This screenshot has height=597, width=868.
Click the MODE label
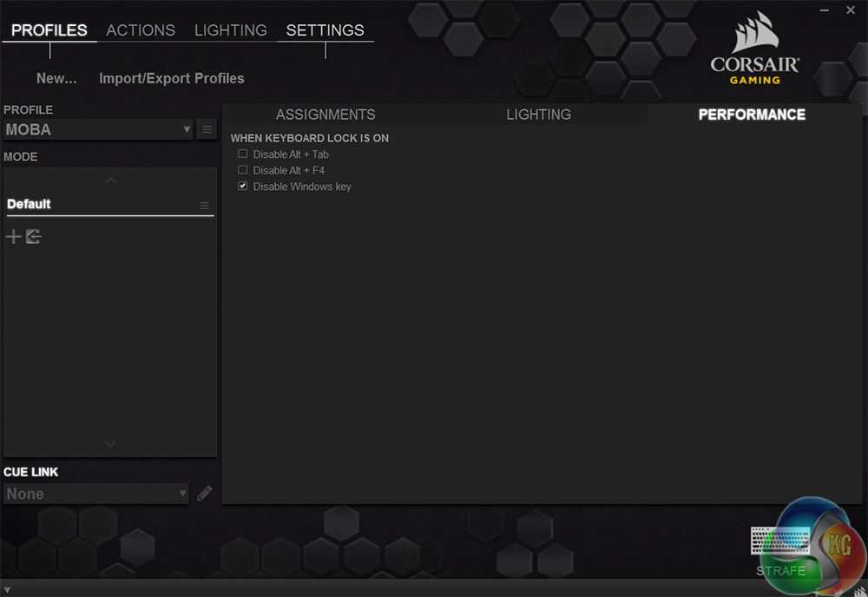click(21, 157)
